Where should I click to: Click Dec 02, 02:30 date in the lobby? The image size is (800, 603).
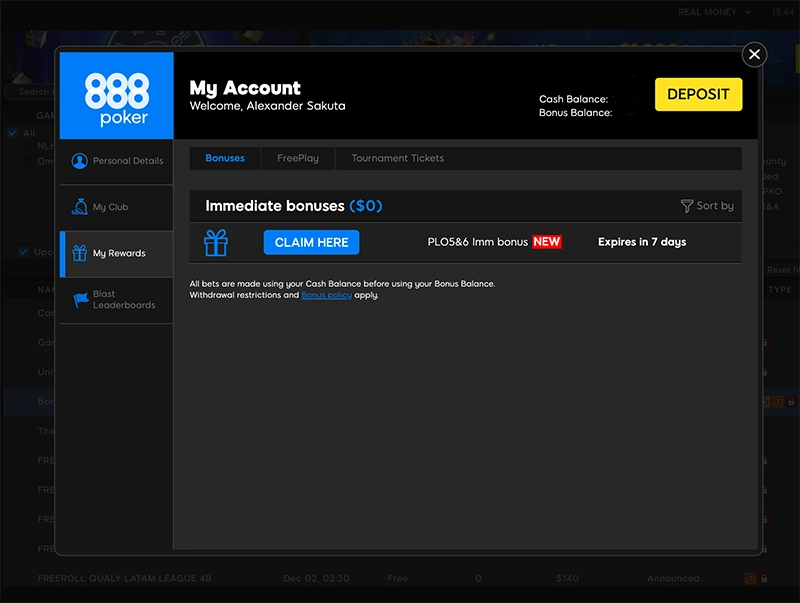coord(316,579)
